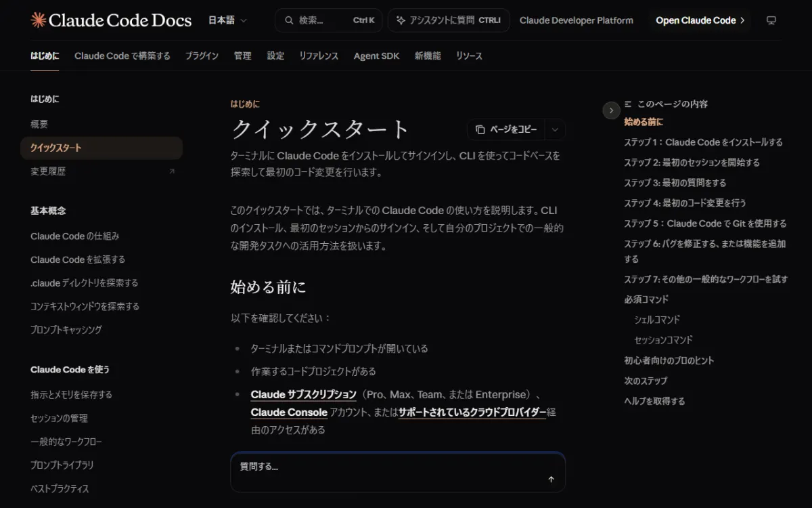This screenshot has height=508, width=812.
Task: Click the list icon beside このページの内容
Action: pyautogui.click(x=628, y=104)
